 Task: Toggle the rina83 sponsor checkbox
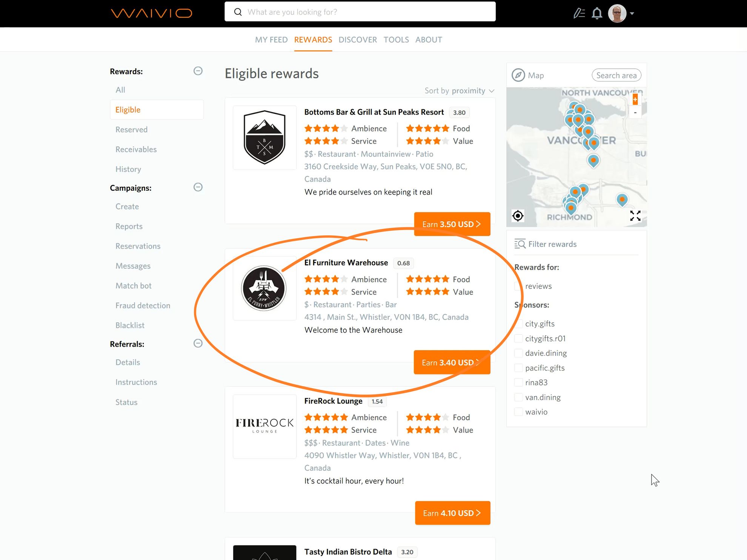(519, 382)
